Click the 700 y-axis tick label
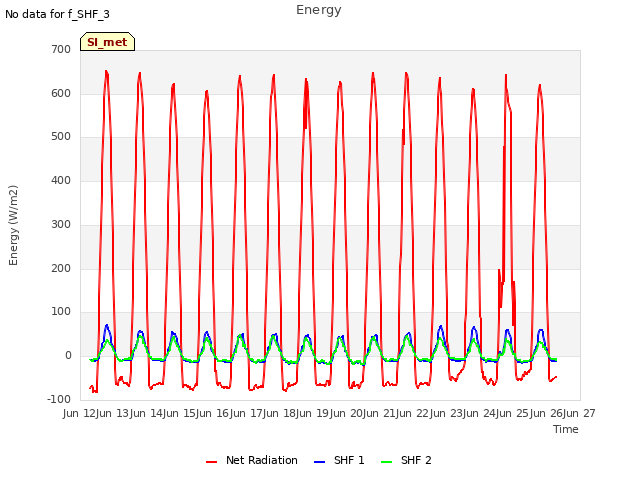The width and height of the screenshot is (640, 480). click(61, 50)
